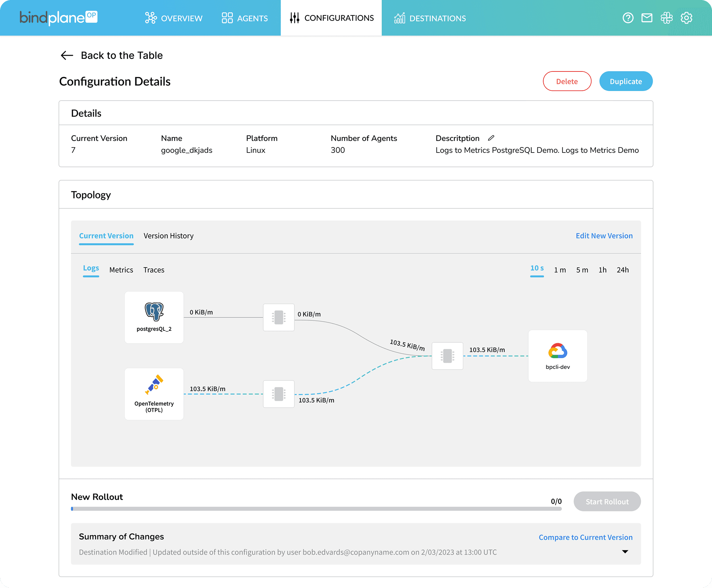712x588 pixels.
Task: Open the mail envelope icon
Action: click(x=647, y=18)
